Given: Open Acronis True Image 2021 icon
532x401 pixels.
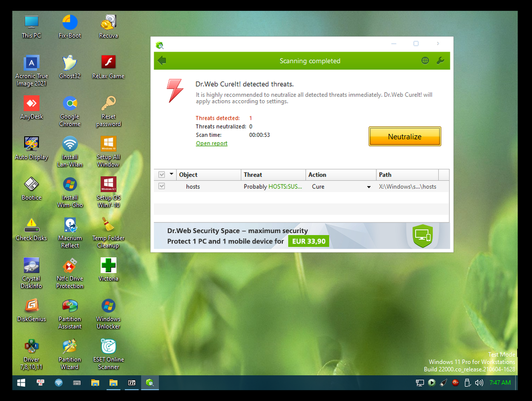Looking at the screenshot, I should (x=32, y=71).
